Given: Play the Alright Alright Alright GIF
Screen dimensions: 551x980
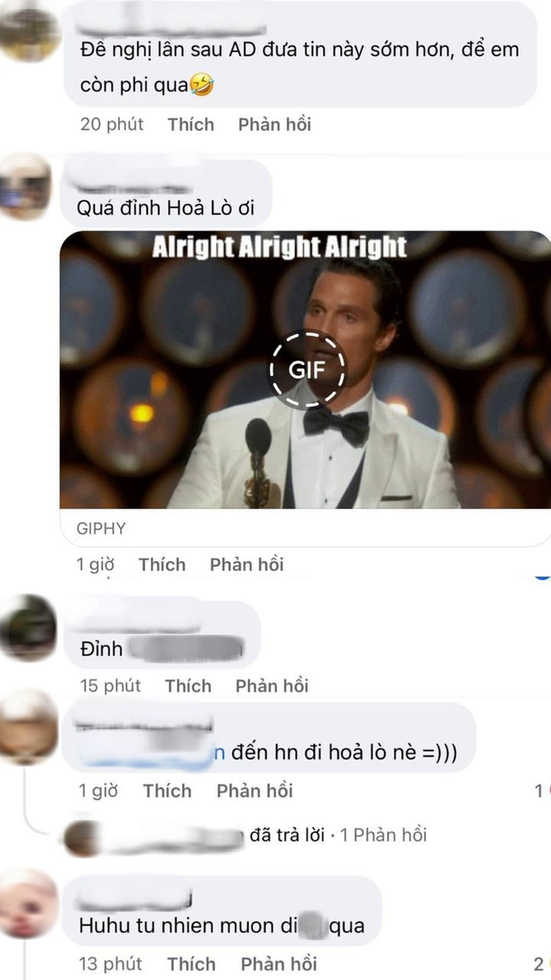Looking at the screenshot, I should pos(307,369).
